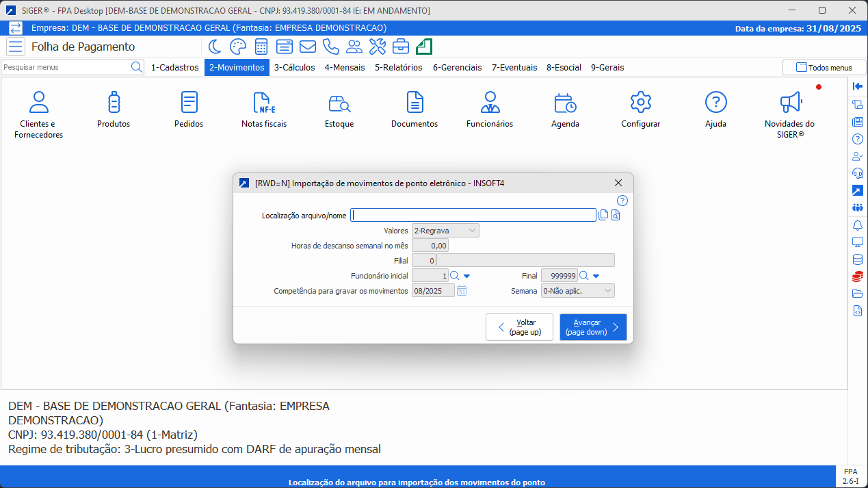Screen dimensions: 868x488
Task: Open the Notas fiscais shortcut
Action: pyautogui.click(x=264, y=110)
